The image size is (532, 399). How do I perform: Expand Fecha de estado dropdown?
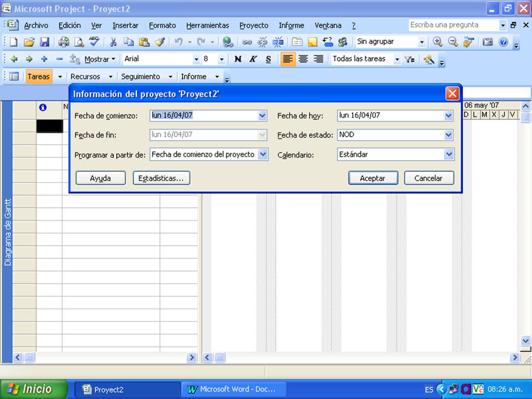448,135
